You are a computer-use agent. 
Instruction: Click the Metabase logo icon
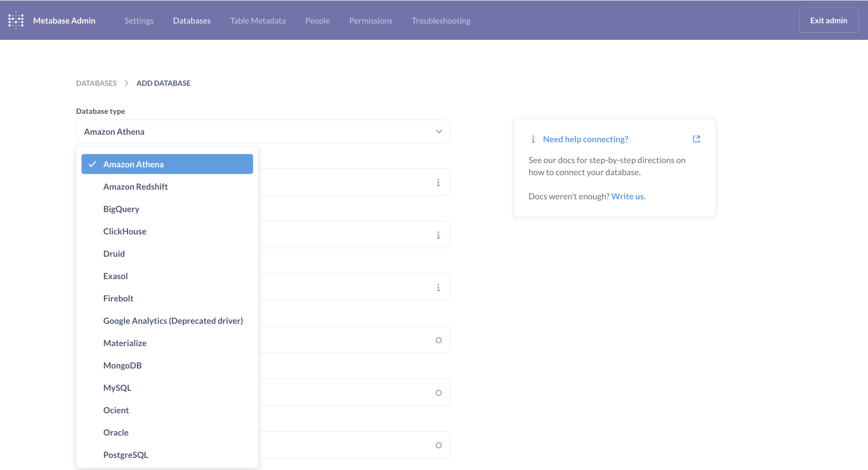coord(16,20)
